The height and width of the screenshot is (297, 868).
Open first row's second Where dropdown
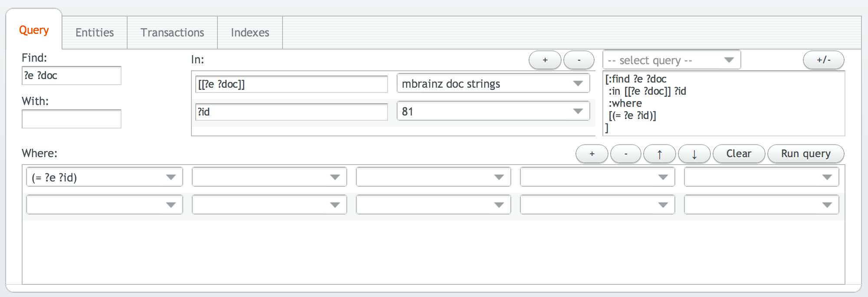pyautogui.click(x=270, y=177)
